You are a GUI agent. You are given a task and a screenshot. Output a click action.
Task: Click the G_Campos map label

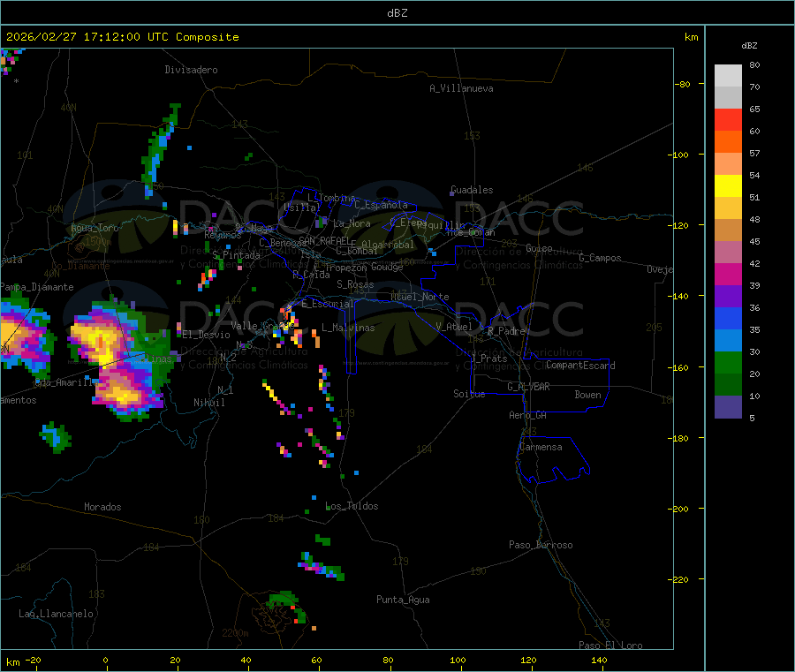point(601,258)
